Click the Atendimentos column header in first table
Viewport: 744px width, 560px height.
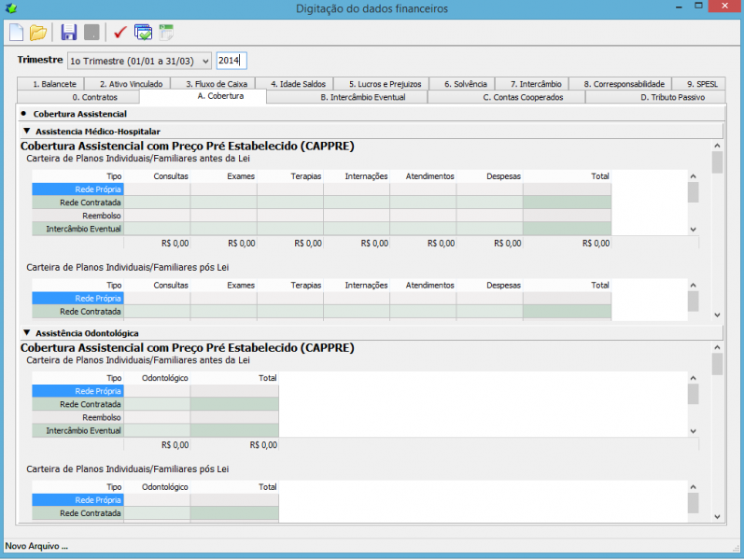(x=423, y=176)
